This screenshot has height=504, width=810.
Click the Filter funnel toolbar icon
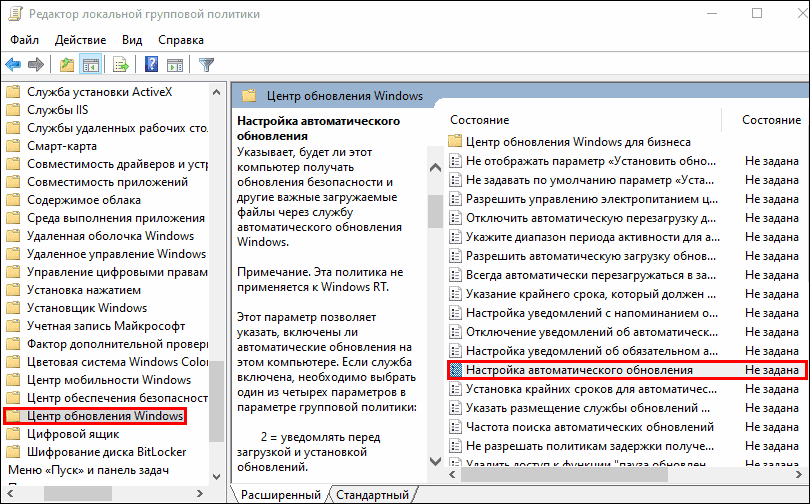coord(206,65)
